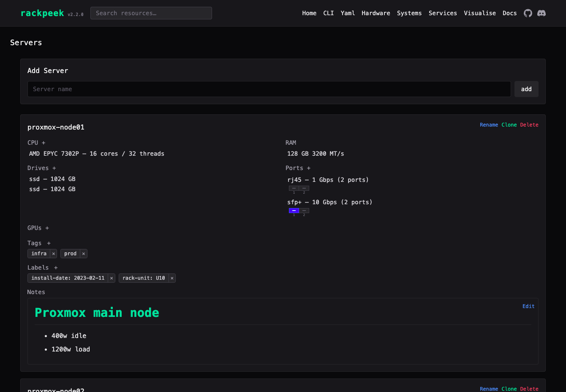
Task: Add a tag using the Tags plus
Action: [x=49, y=243]
